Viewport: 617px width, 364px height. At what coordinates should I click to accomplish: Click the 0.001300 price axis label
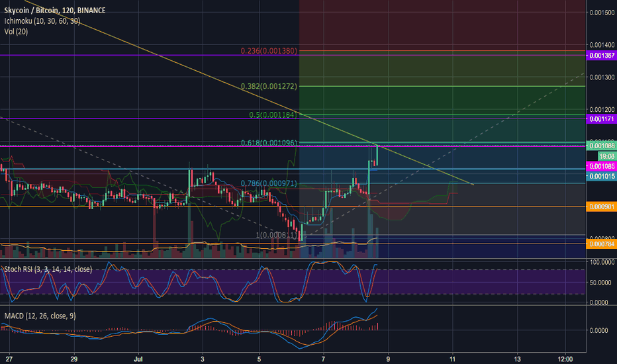pyautogui.click(x=602, y=77)
